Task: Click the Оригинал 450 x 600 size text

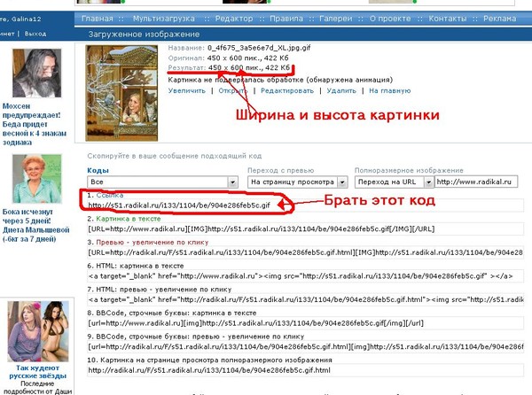Action: pos(229,58)
